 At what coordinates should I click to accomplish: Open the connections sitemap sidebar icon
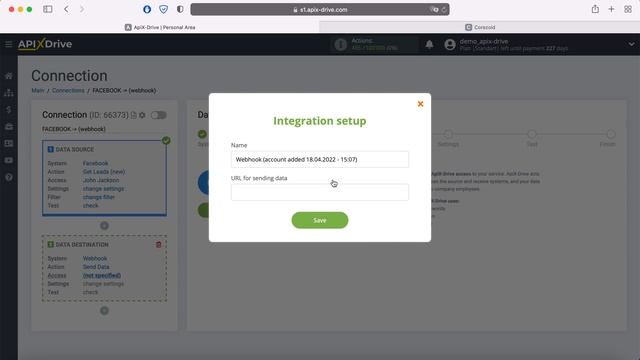tap(9, 93)
